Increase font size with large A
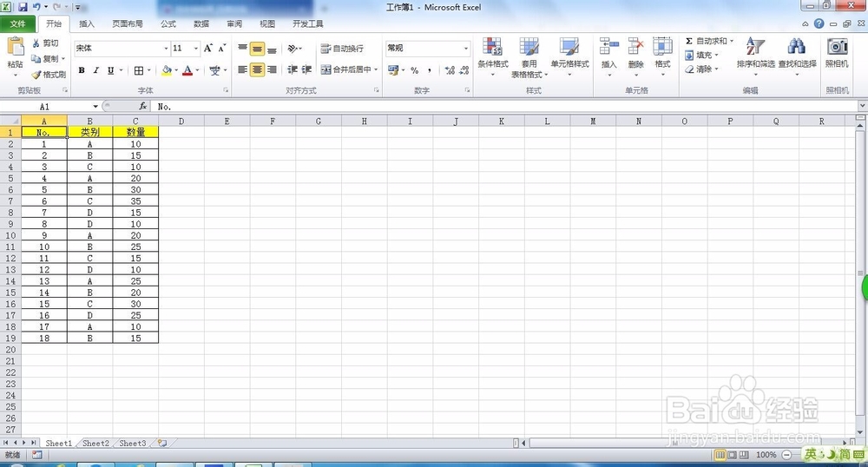Image resolution: width=868 pixels, height=467 pixels. pos(208,48)
